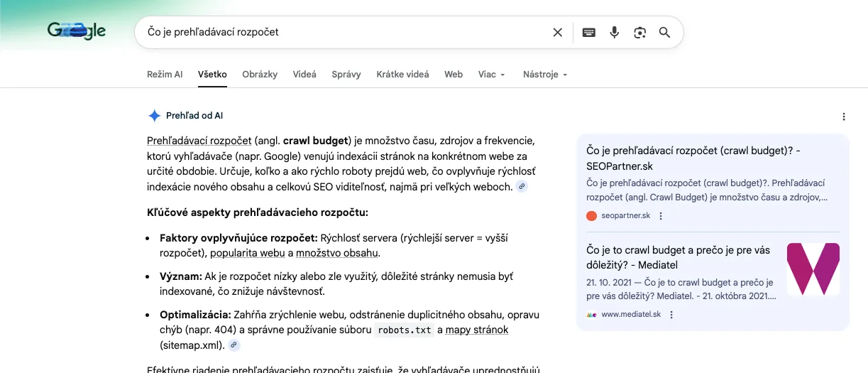This screenshot has height=373, width=868.
Task: Expand the Viac dropdown menu
Action: point(491,75)
